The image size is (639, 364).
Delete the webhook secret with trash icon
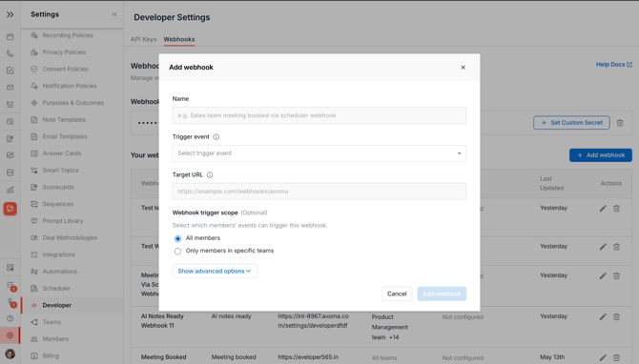[619, 123]
